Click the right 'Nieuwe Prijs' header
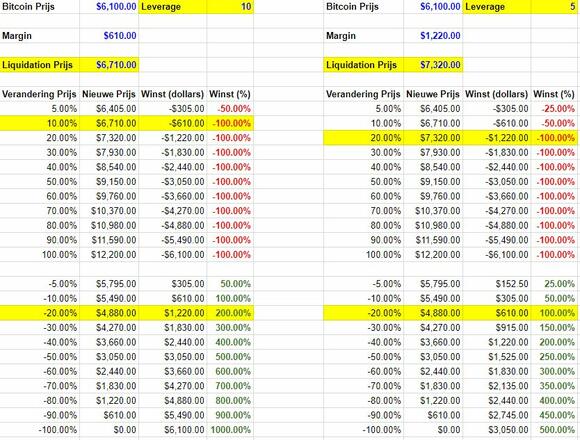 [433, 94]
